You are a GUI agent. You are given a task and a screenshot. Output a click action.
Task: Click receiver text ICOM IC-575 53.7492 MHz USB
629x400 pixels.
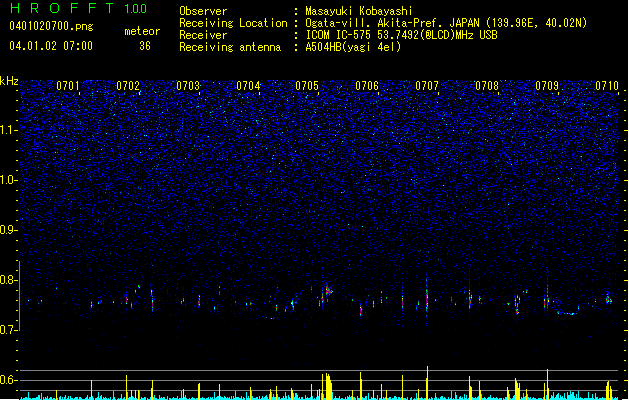point(401,35)
